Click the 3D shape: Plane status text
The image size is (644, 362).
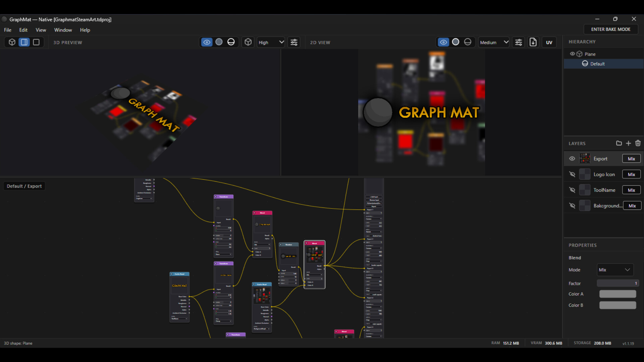18,343
